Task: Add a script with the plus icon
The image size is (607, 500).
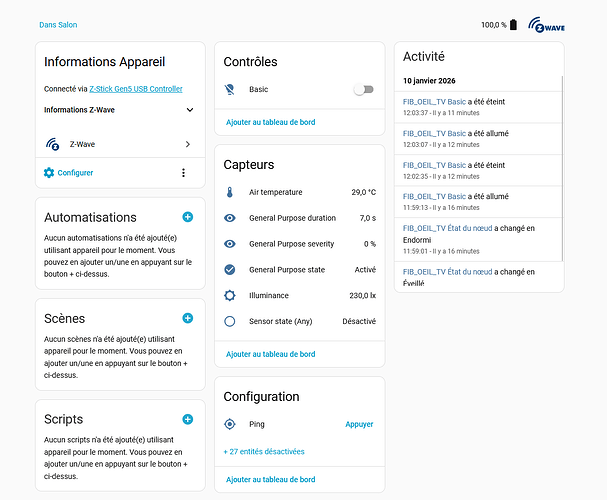Action: click(187, 419)
